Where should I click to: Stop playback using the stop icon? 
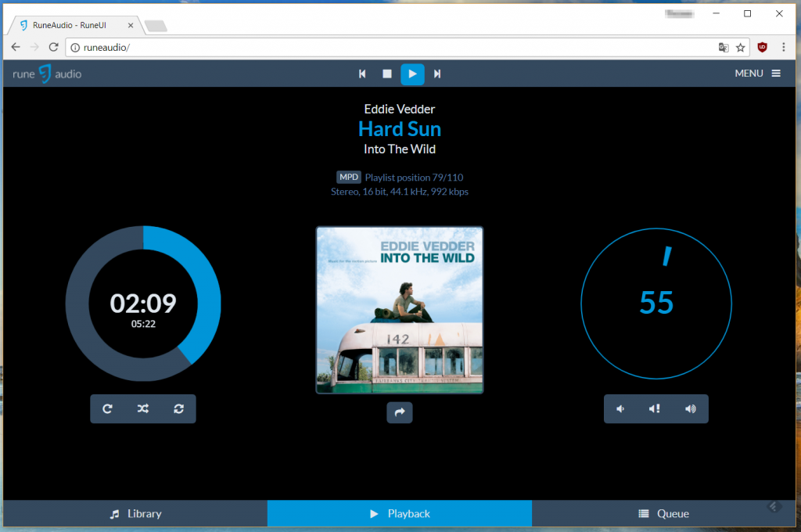coord(386,74)
